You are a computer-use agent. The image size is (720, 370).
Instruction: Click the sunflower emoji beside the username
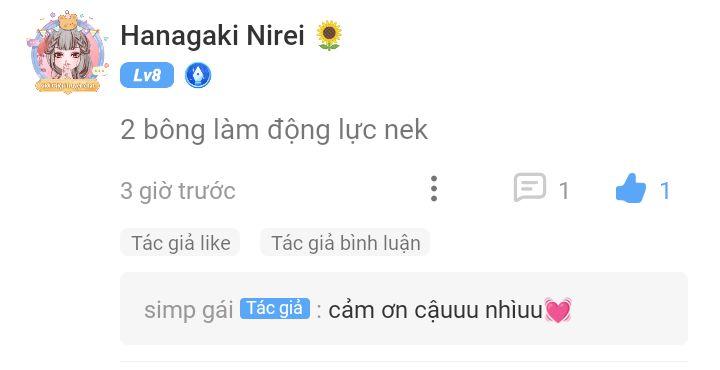tap(329, 35)
